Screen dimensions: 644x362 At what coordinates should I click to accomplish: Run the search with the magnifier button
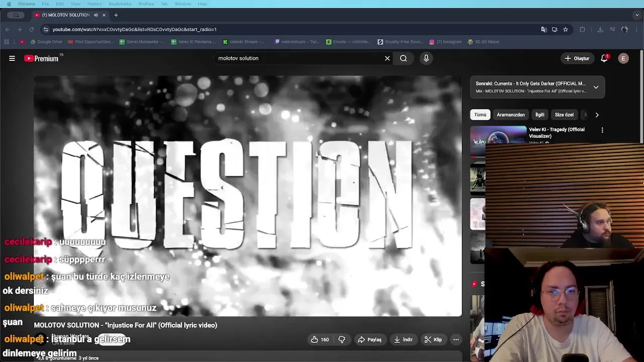[404, 58]
